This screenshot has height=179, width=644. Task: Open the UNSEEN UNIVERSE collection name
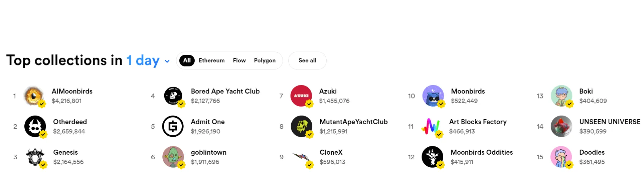[x=609, y=122]
